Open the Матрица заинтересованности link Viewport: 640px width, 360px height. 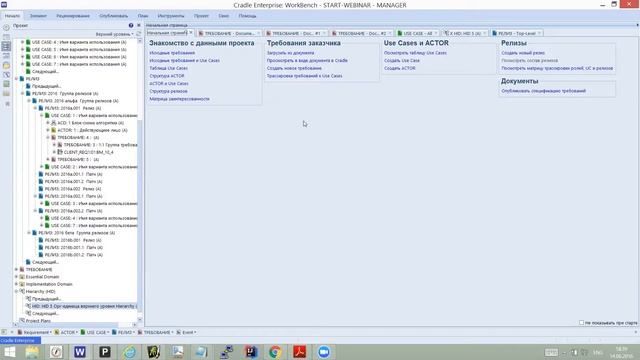click(179, 99)
